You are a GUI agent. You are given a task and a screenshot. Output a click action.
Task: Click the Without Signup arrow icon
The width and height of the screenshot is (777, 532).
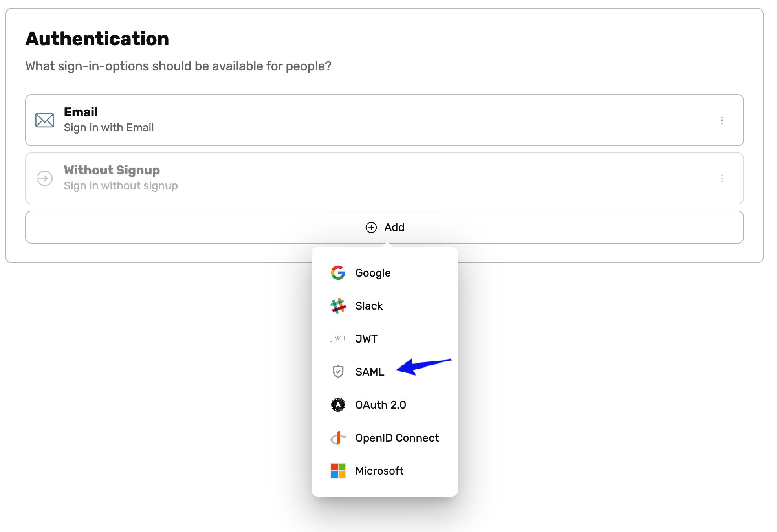(x=45, y=178)
